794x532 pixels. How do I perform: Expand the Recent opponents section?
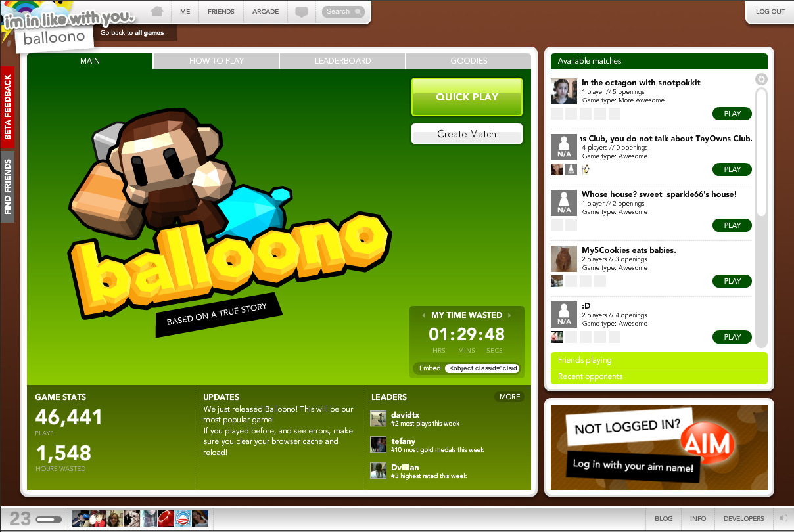pos(659,376)
